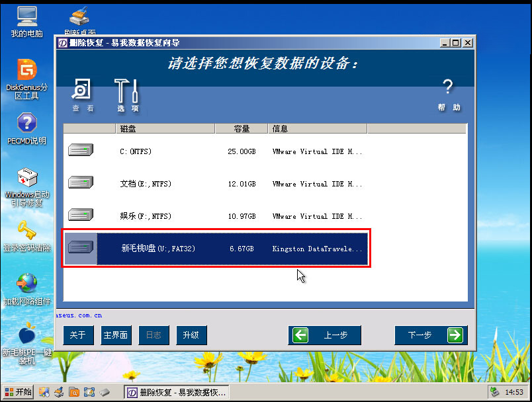The image size is (532, 402).
Task: Click the fourth quick launch taskbar icon
Action: pos(89,392)
